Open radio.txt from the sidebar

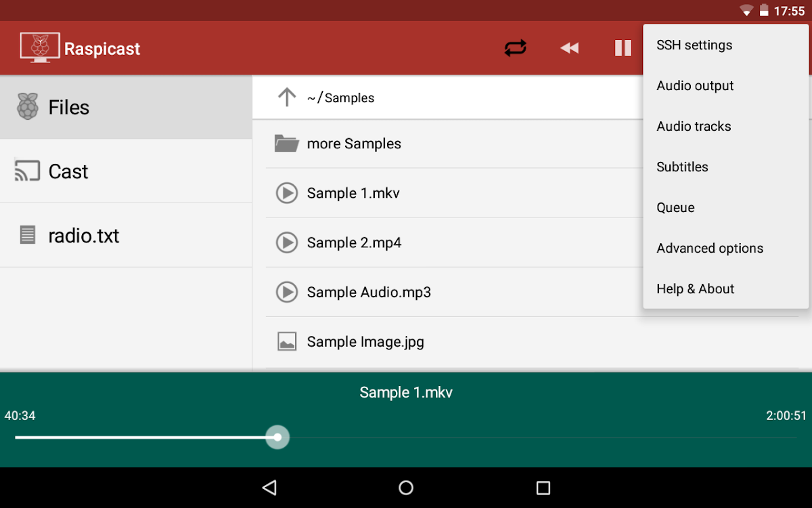pos(126,235)
